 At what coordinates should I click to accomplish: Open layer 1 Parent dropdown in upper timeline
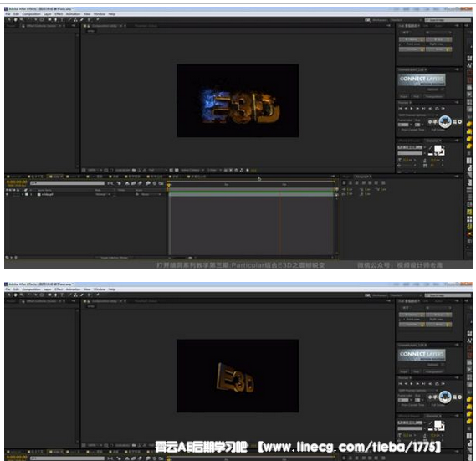151,194
